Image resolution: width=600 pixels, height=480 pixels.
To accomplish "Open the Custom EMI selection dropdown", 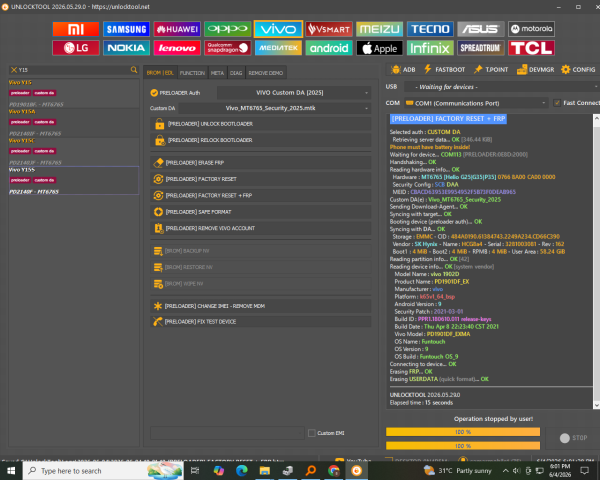I will pyautogui.click(x=227, y=433).
